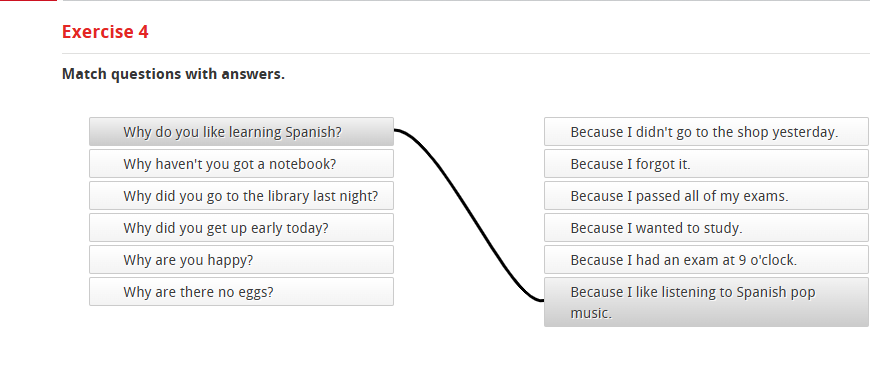Screen dimensions: 870x386
Task: Choose answer 'Because I didn't go to the shop yesterday.'
Action: (706, 131)
